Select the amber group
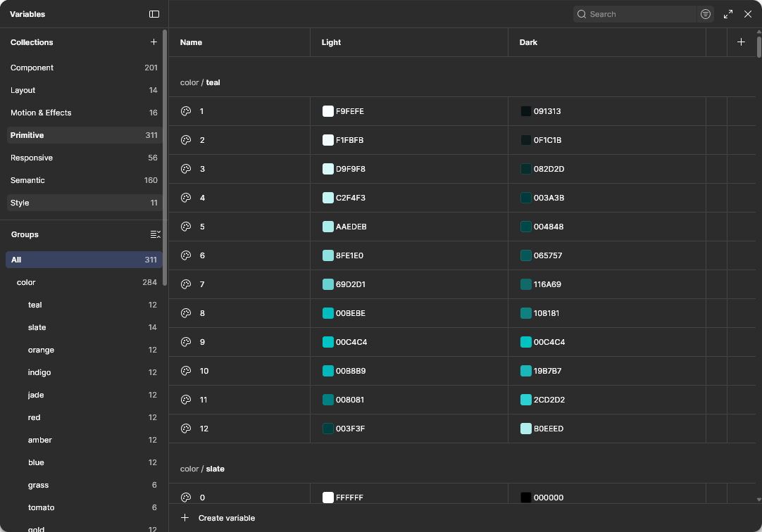This screenshot has width=762, height=532. pyautogui.click(x=84, y=441)
